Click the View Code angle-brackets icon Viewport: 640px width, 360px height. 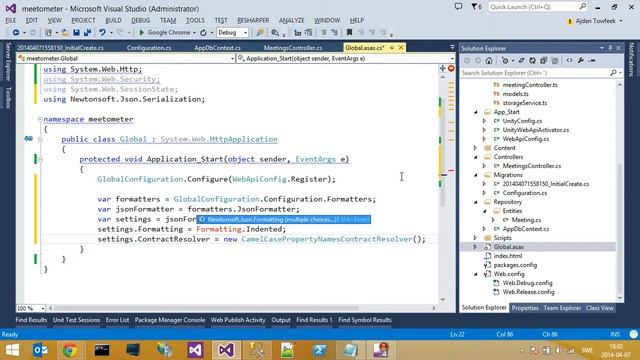[569, 60]
